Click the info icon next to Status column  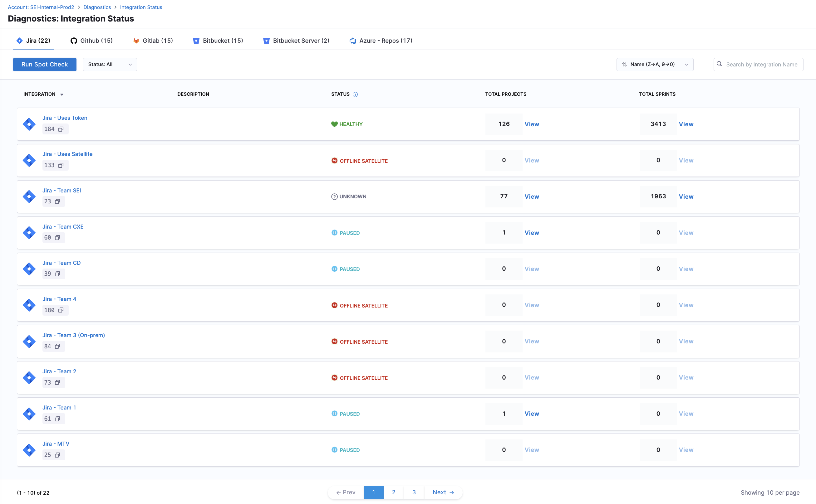355,94
